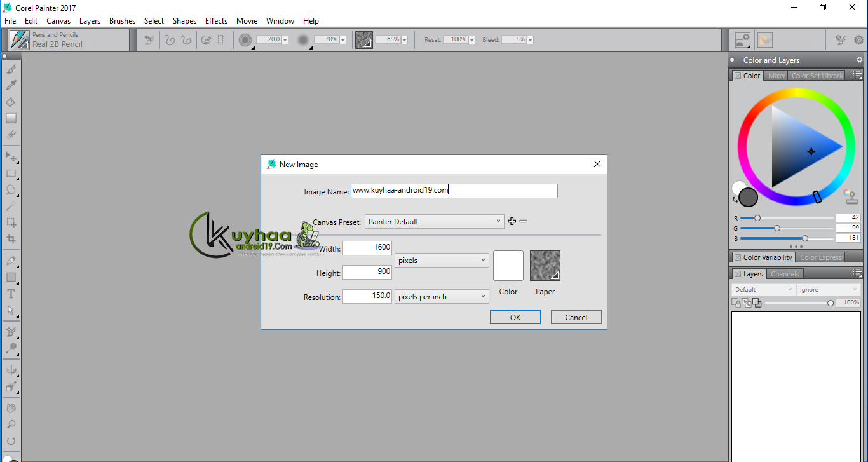868x462 pixels.
Task: Close the New Image dialog
Action: (597, 164)
